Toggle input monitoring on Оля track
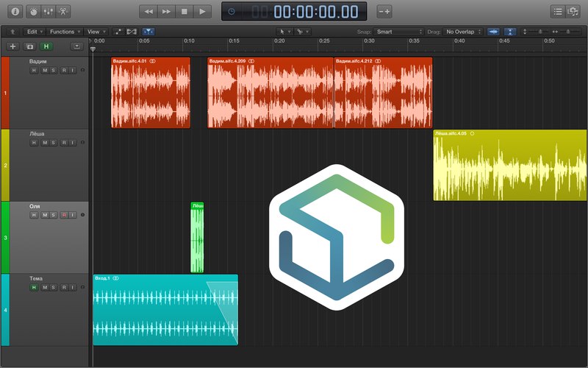This screenshot has width=588, height=368. [73, 215]
